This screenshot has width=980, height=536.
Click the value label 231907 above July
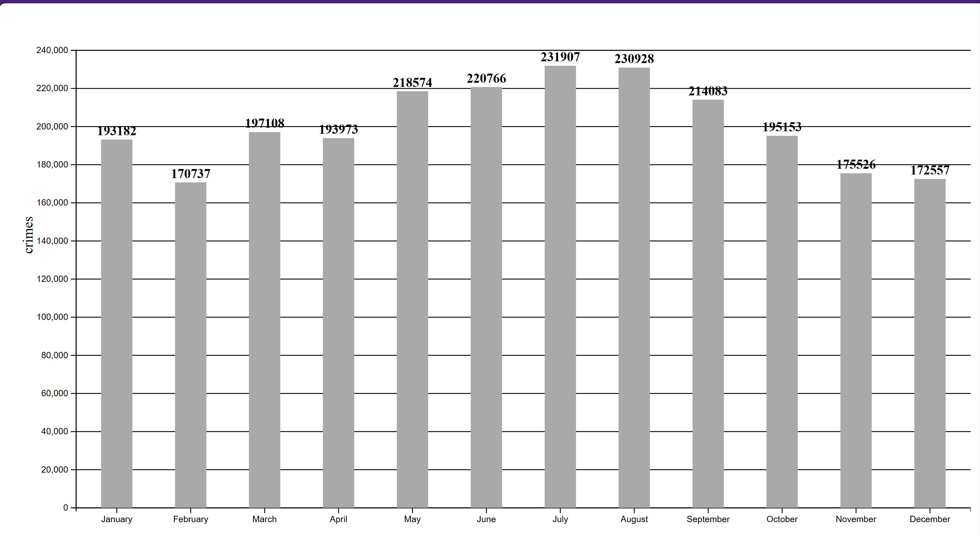click(561, 57)
